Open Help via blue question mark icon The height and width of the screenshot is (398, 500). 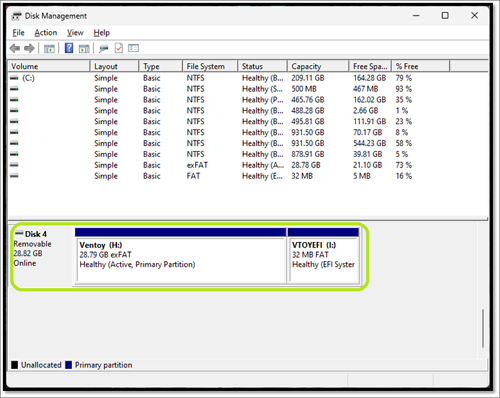[x=69, y=48]
